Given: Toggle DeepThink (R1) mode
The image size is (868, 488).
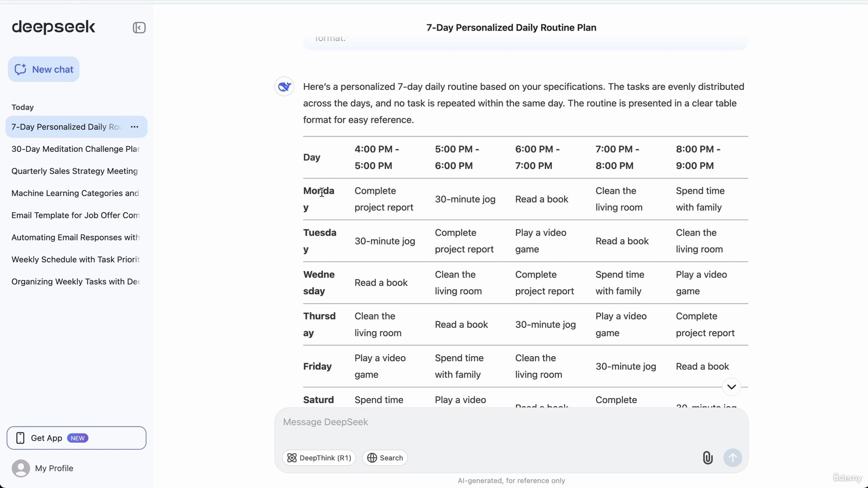Looking at the screenshot, I should pos(319,458).
